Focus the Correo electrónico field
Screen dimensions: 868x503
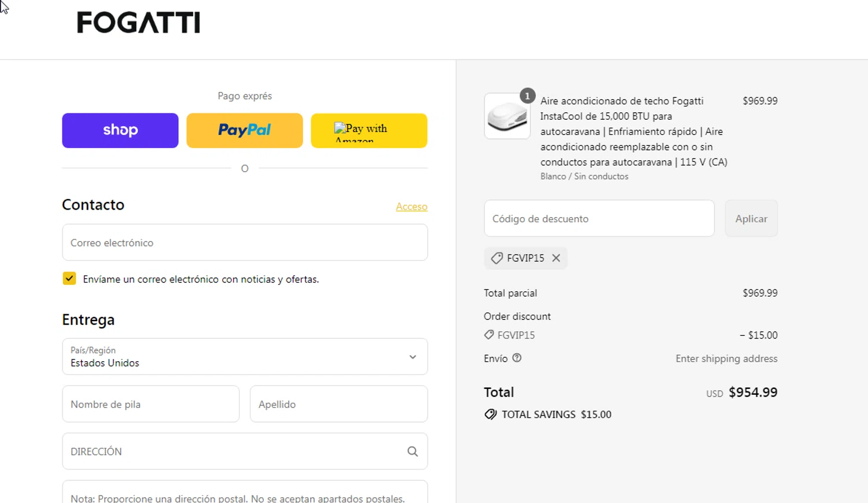coord(245,243)
